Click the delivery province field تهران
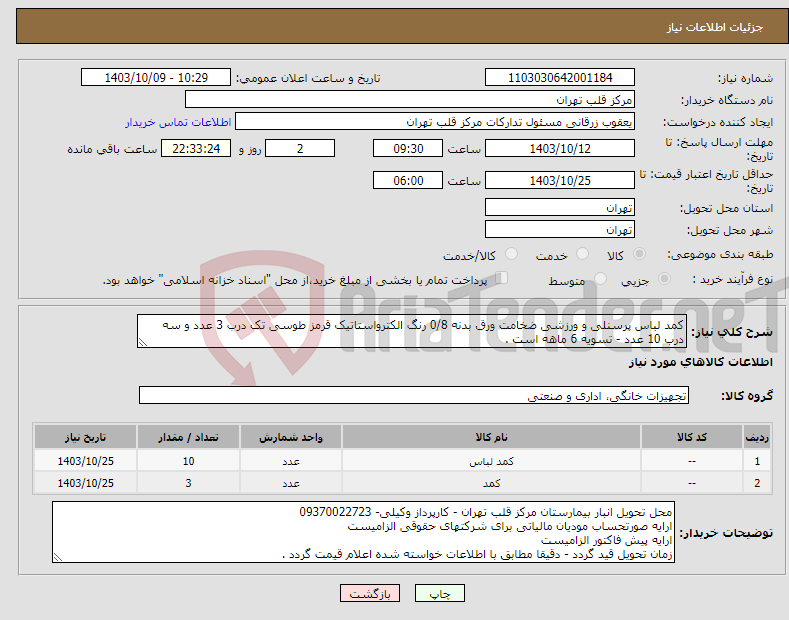The width and height of the screenshot is (789, 620). click(560, 207)
